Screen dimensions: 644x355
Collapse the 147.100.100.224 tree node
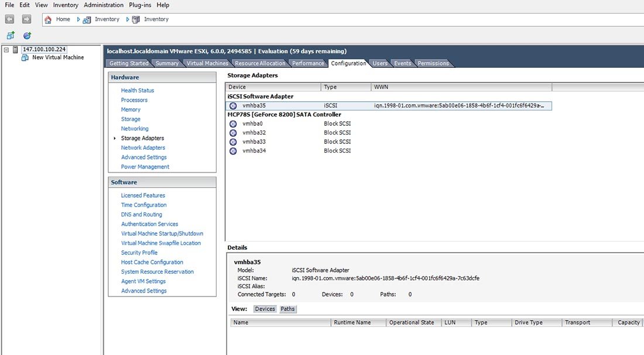5,49
